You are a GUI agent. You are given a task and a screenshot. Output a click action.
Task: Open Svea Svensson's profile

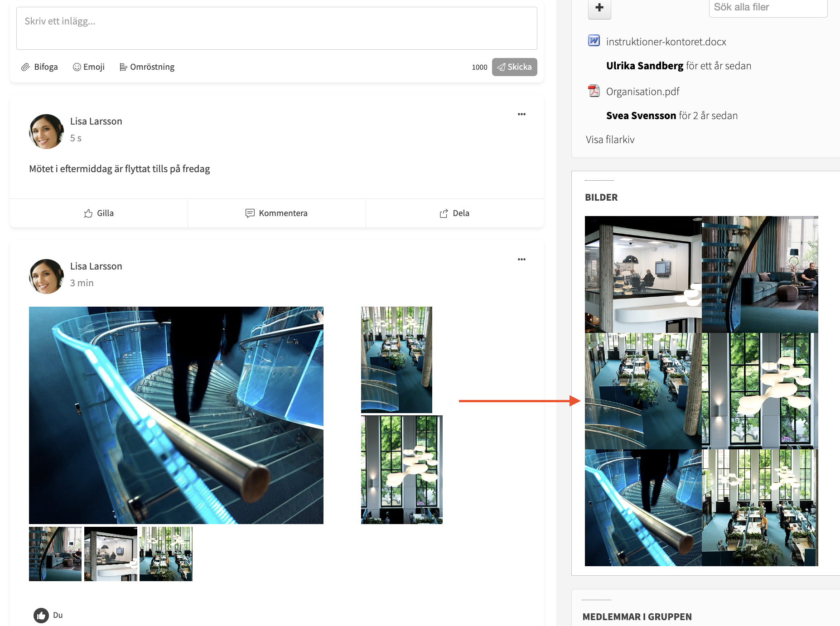pos(641,116)
